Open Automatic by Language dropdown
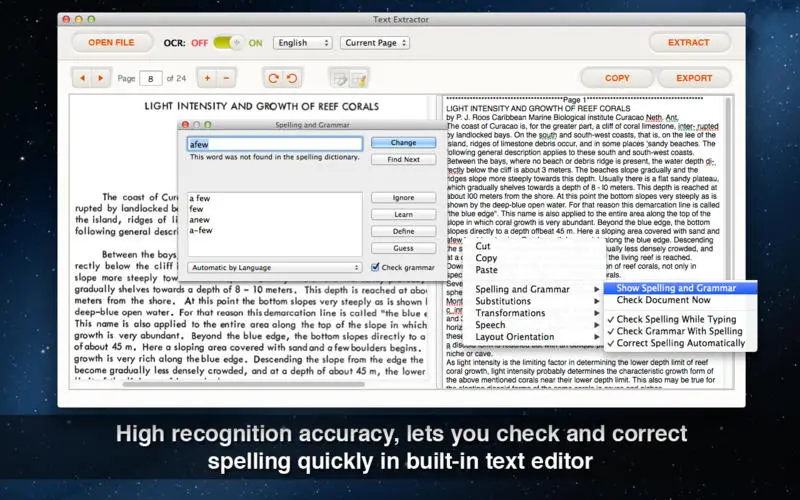Image resolution: width=800 pixels, height=500 pixels. tap(274, 267)
